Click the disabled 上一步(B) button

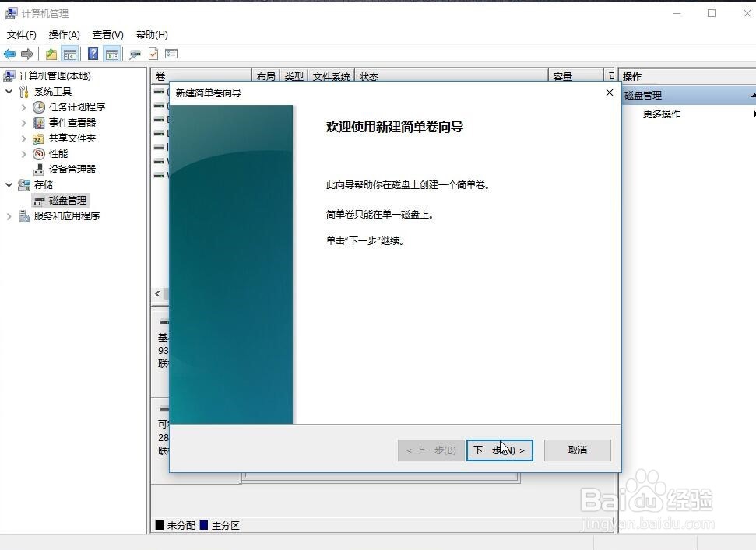(x=431, y=450)
